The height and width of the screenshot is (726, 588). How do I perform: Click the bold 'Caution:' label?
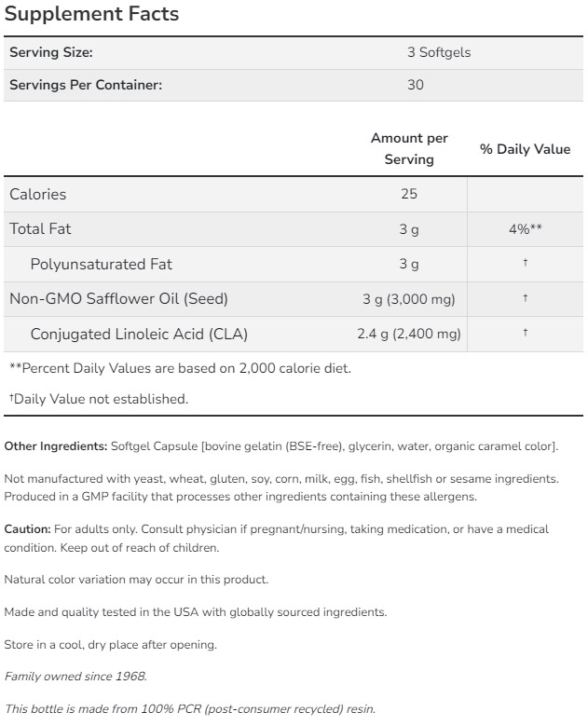(27, 528)
